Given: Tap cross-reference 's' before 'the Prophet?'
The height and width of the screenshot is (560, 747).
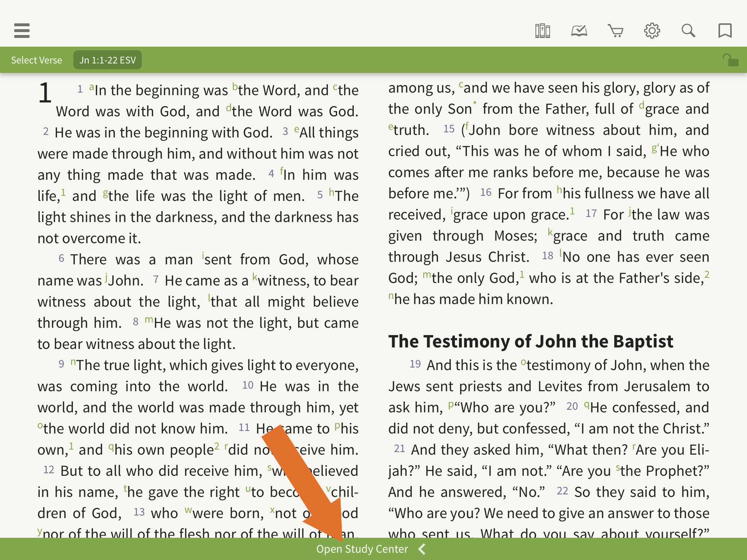Looking at the screenshot, I should 618,468.
